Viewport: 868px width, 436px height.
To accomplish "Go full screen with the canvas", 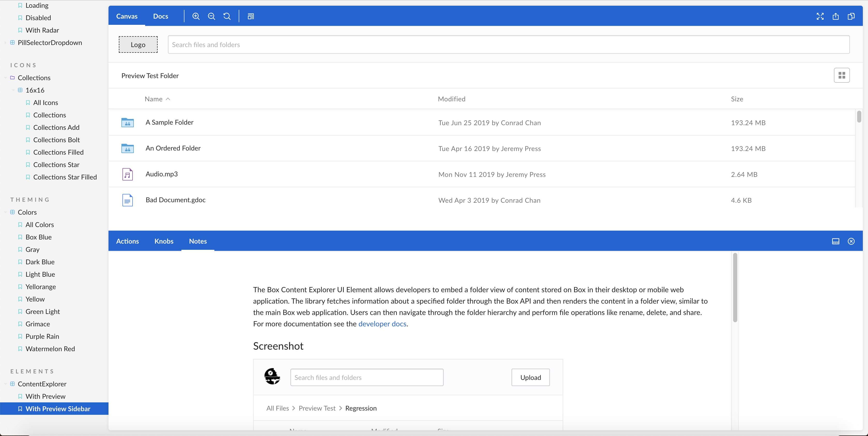I will click(820, 16).
